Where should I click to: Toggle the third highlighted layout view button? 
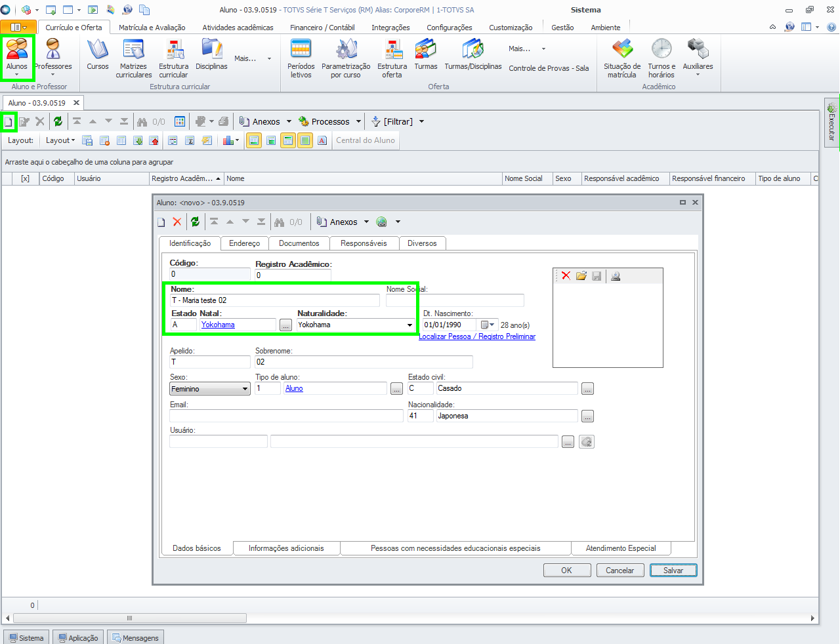click(x=287, y=140)
